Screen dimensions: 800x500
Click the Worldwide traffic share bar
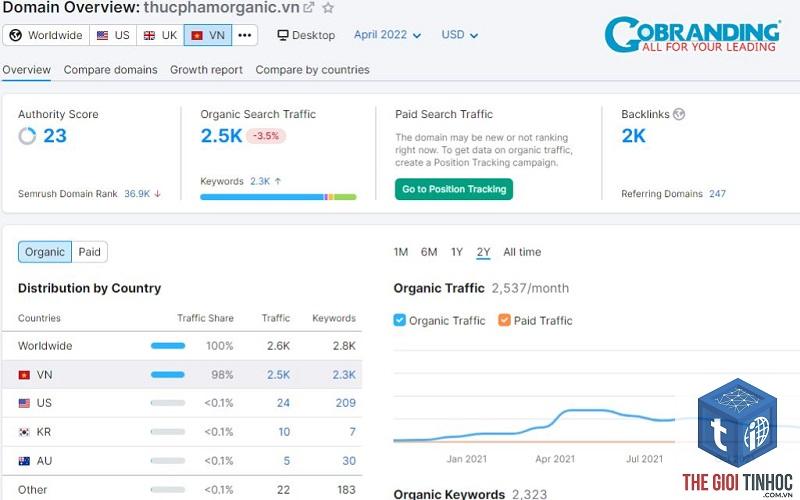pyautogui.click(x=168, y=346)
